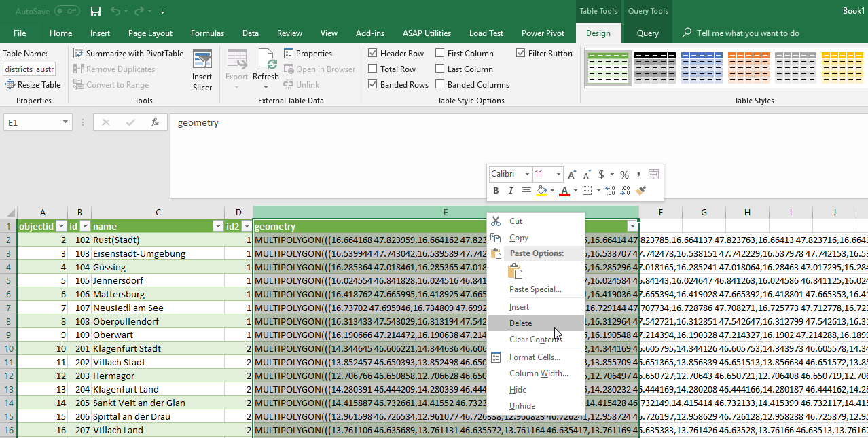868x438 pixels.
Task: Click the Refresh table data icon
Action: point(266,60)
